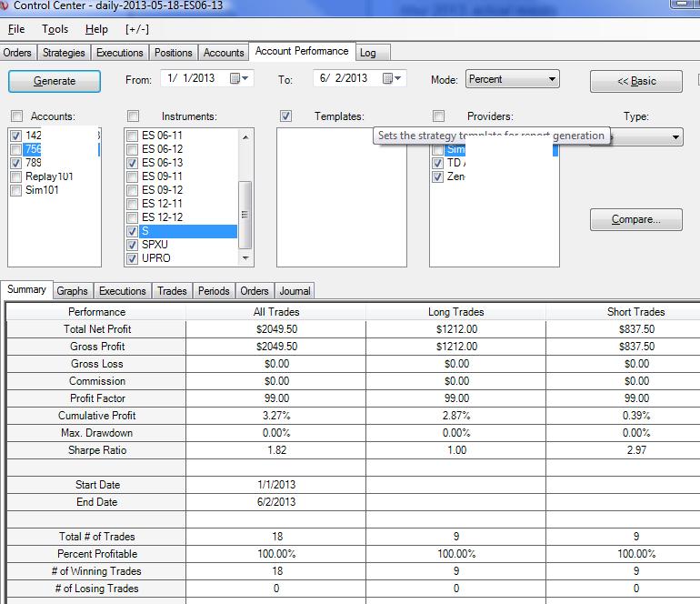Enable the Sim101 account checkbox
This screenshot has width=700, height=604.
(15, 190)
